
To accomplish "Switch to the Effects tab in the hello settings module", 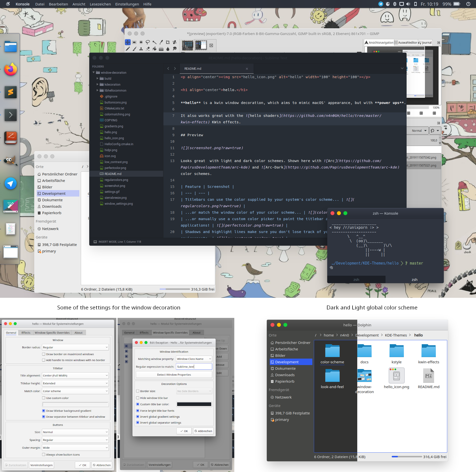I will click(26, 333).
